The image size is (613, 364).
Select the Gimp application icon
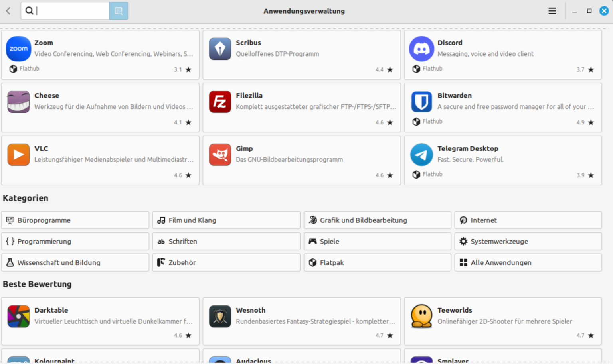coord(220,155)
